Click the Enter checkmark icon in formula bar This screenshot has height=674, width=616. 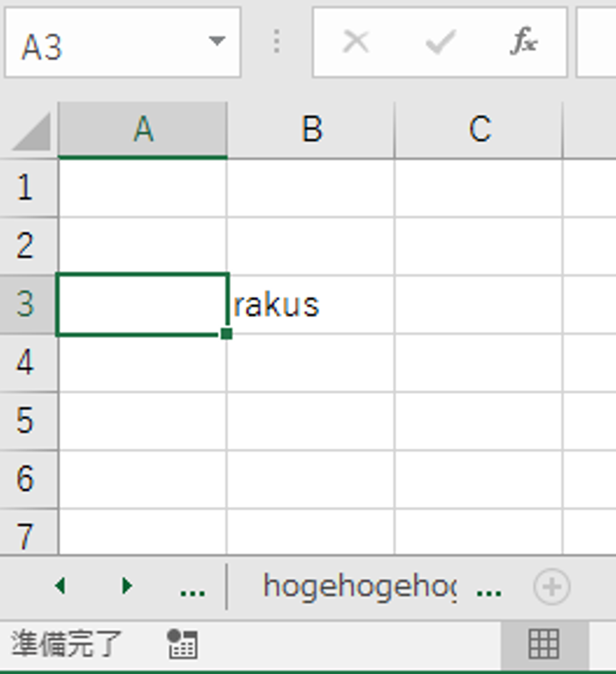tap(440, 42)
